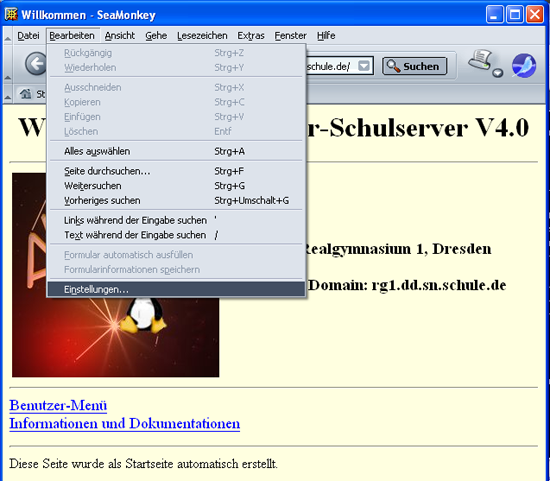Viewport: 550px width, 481px height.
Task: Click the greyed Einfügen menu entry
Action: tap(176, 117)
